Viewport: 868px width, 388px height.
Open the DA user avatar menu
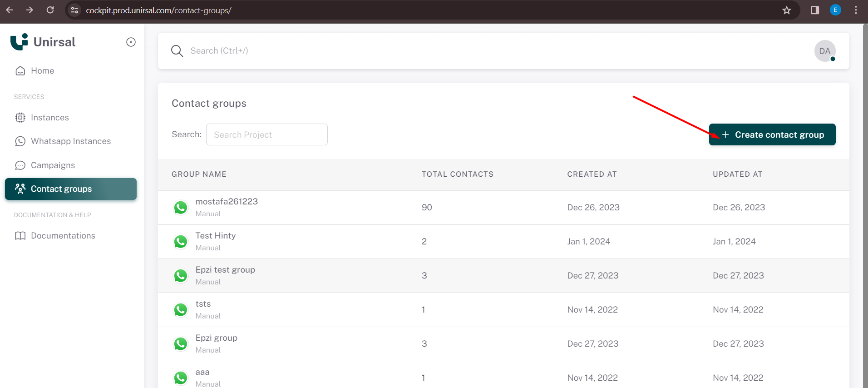tap(825, 51)
